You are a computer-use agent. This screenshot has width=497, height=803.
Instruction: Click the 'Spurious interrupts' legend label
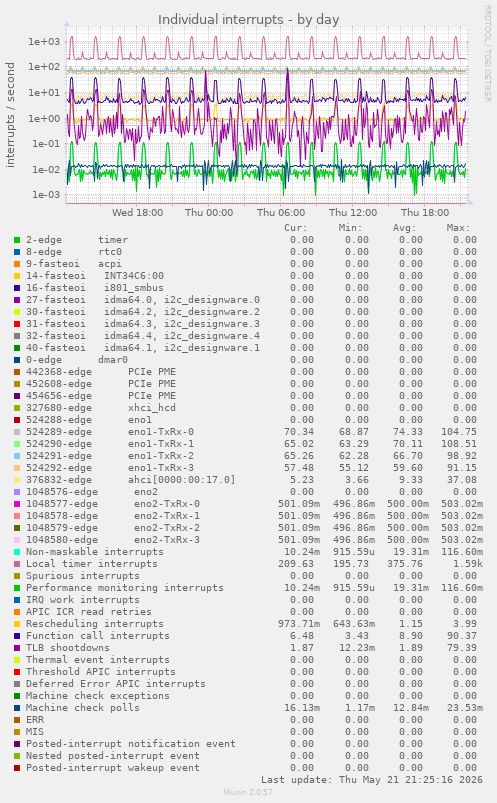(83, 576)
